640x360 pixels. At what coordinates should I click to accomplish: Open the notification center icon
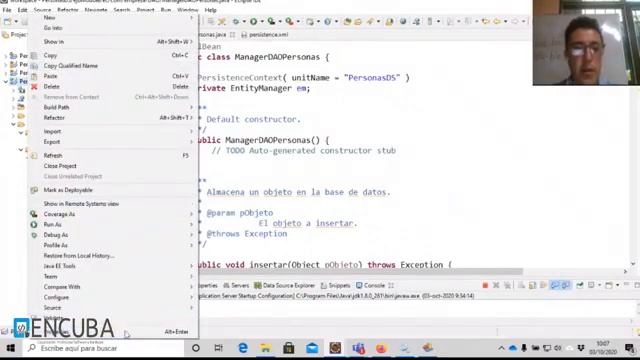tap(629, 348)
